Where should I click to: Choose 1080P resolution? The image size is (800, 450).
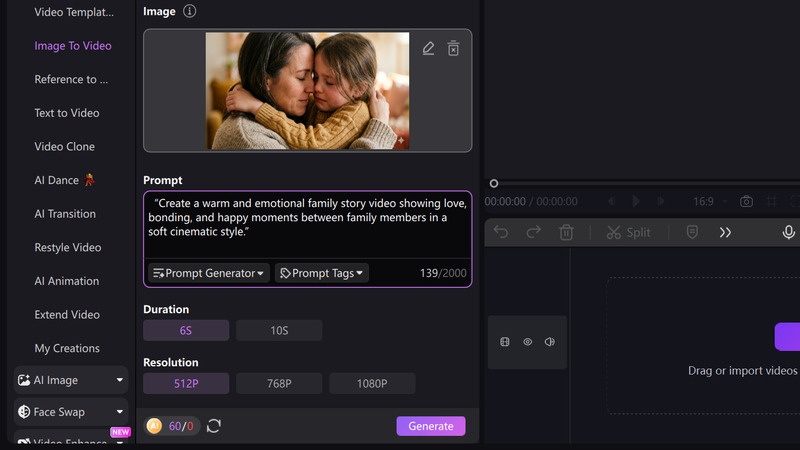coord(372,384)
